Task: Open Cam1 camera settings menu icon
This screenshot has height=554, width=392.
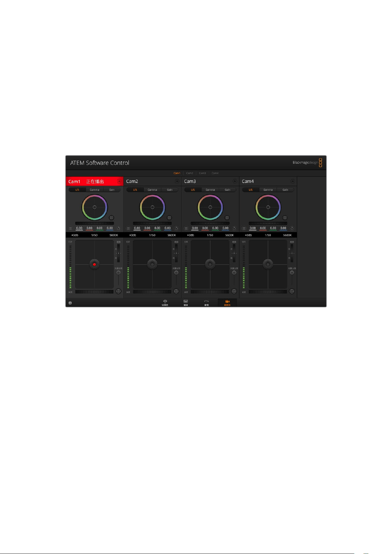Action: pos(70,228)
